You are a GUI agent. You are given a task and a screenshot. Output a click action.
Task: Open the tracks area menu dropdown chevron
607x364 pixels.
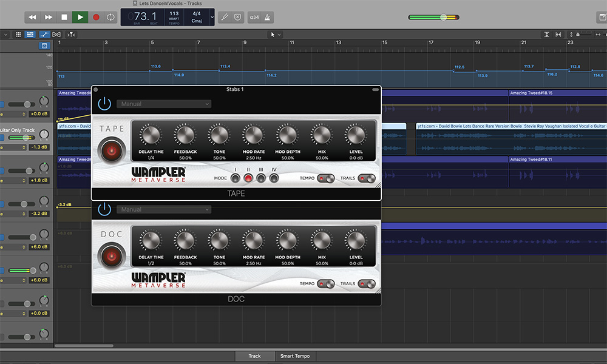click(x=5, y=35)
